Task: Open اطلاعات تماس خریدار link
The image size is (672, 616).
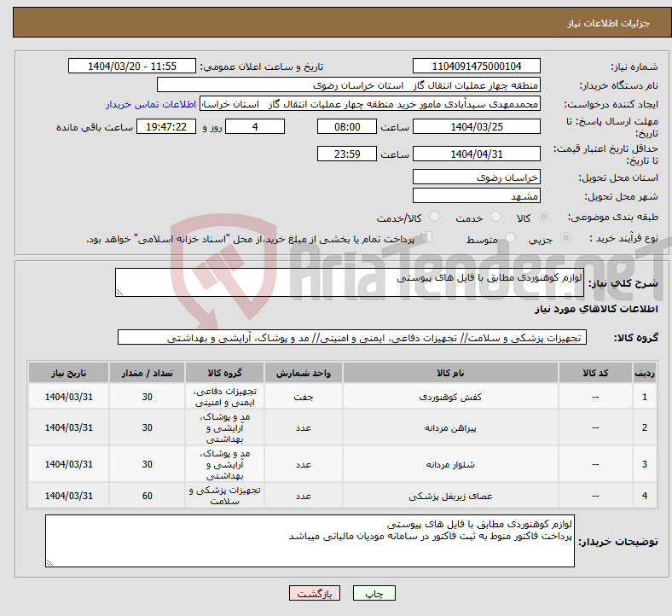Action: [151, 104]
